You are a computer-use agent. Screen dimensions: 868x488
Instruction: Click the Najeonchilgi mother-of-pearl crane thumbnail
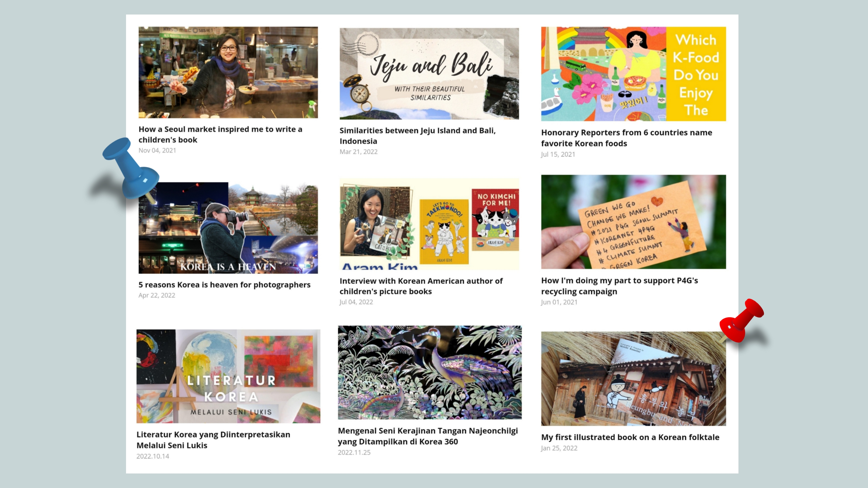click(x=430, y=373)
